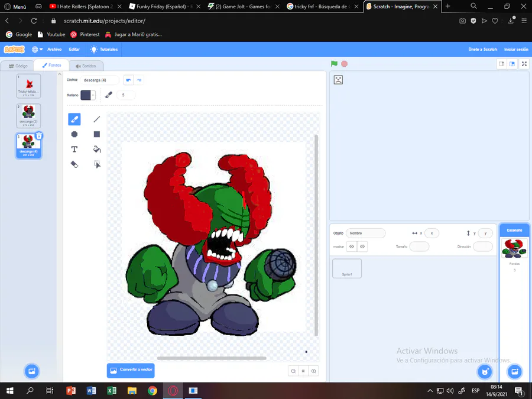Open Chrome from the taskbar

(x=153, y=391)
